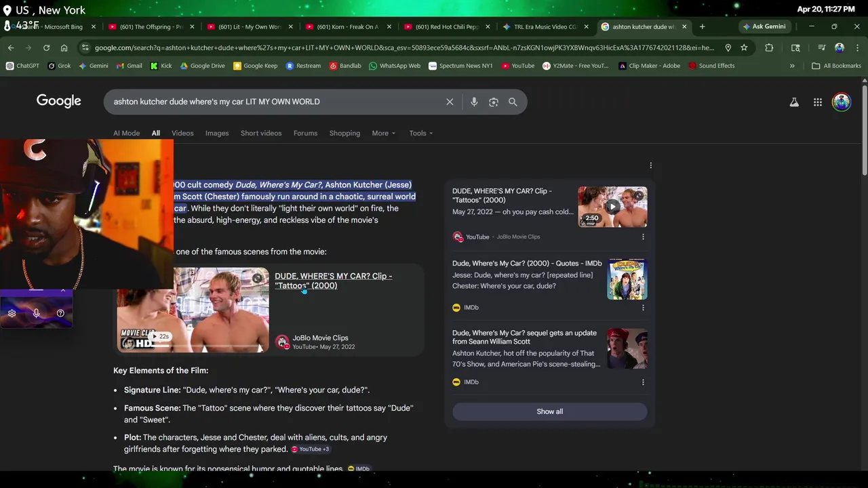Open Grok bookmark
Viewport: 868px width, 488px height.
coord(60,66)
